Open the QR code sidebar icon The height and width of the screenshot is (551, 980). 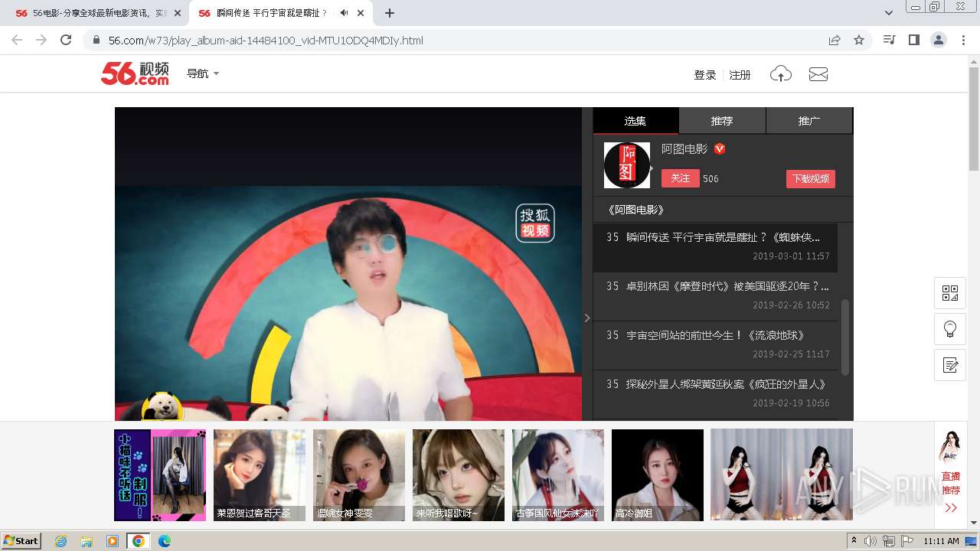950,293
